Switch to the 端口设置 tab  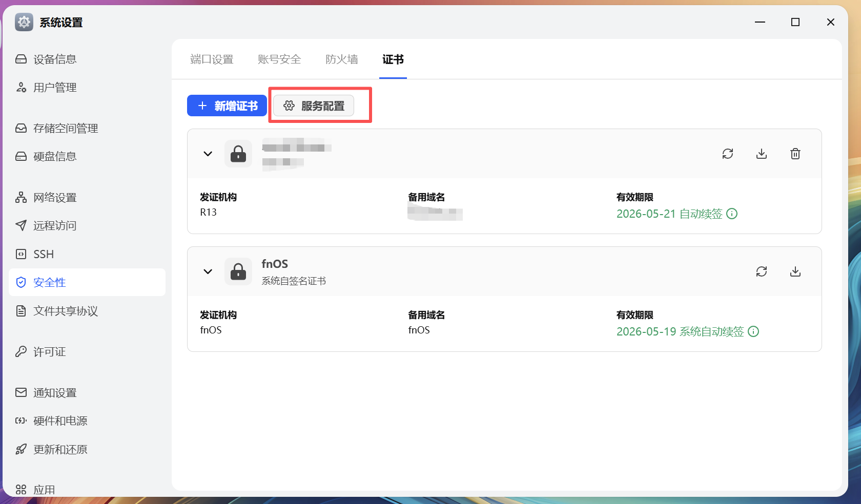coord(212,59)
